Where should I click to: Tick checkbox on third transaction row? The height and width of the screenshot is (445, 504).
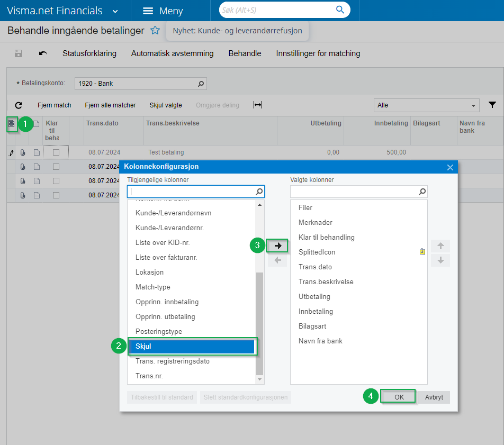pos(56,181)
